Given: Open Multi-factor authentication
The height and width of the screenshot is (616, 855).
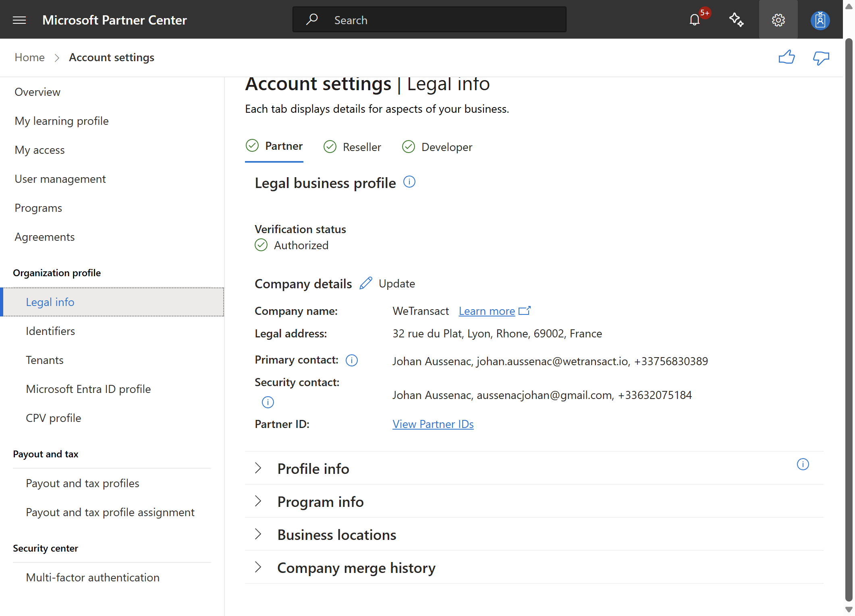Looking at the screenshot, I should click(93, 577).
